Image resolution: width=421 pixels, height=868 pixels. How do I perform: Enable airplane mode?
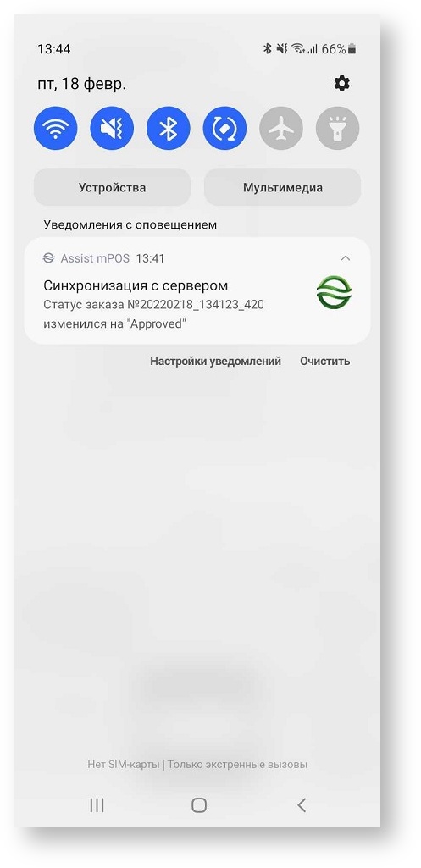point(281,129)
